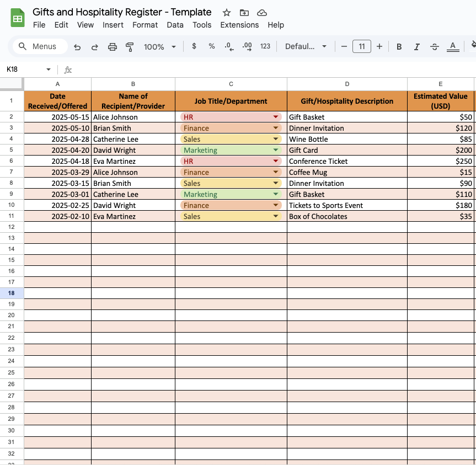
Task: Open the font family dropdown
Action: point(306,47)
